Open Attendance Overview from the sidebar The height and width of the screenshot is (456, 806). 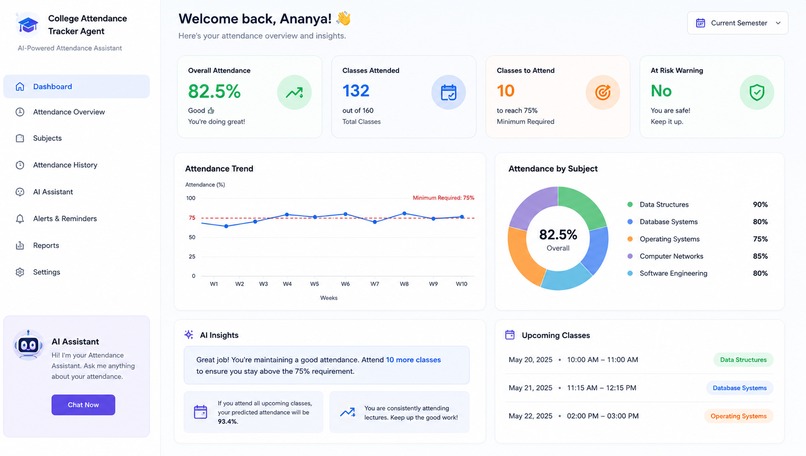(x=77, y=112)
